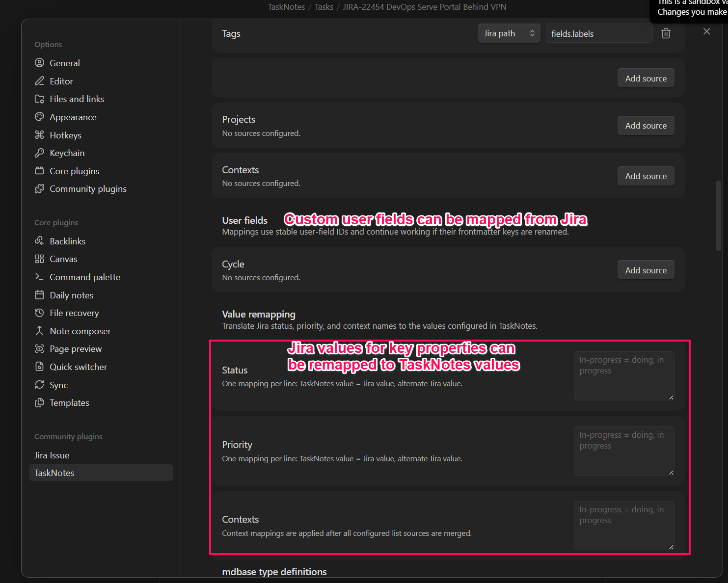
Task: Click the Templates copy icon
Action: (39, 402)
